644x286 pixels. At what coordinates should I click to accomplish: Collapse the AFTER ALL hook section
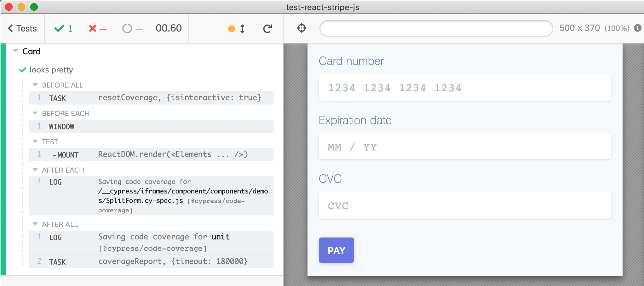(35, 224)
